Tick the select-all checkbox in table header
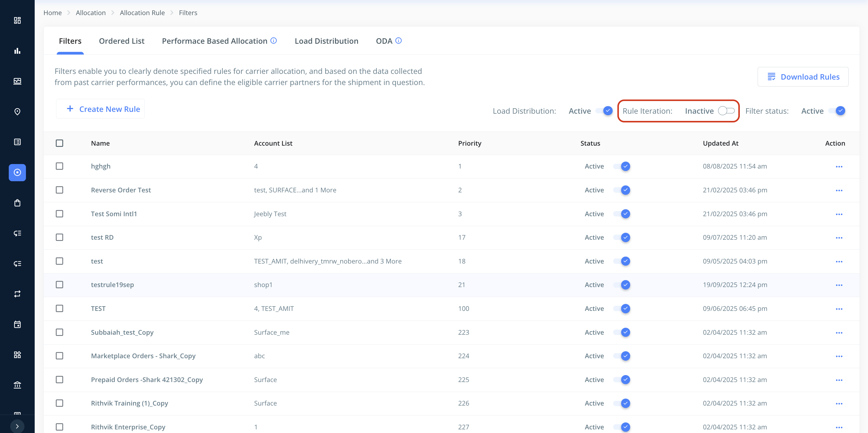This screenshot has width=868, height=433. (59, 143)
